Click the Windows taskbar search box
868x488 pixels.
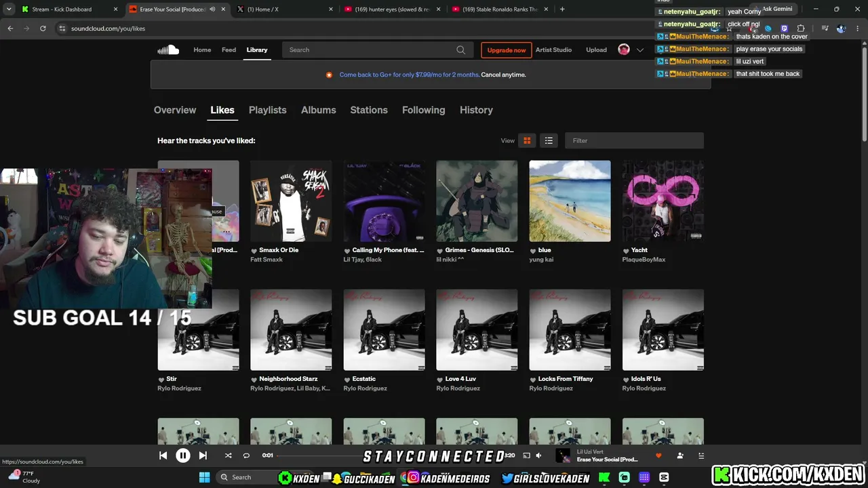point(264,477)
